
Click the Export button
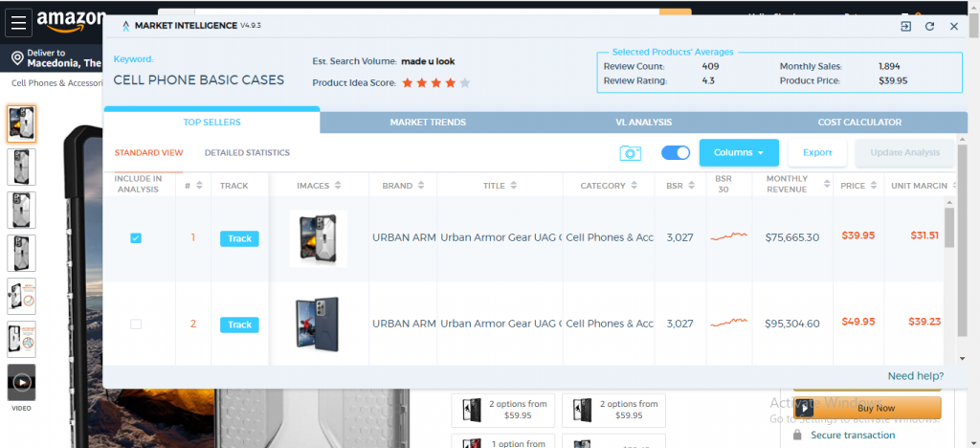817,152
